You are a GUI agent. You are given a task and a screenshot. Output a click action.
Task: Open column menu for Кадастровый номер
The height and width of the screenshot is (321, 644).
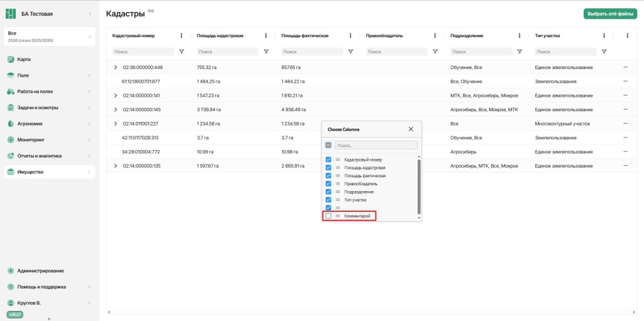pos(182,36)
